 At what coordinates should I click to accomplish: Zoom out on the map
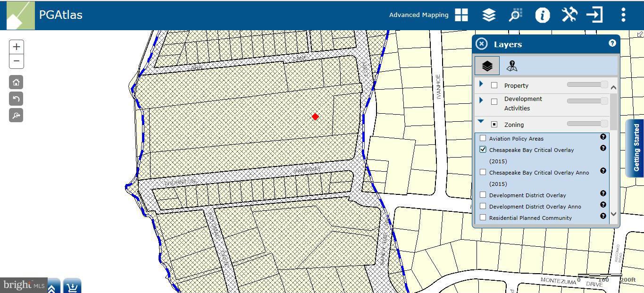16,61
